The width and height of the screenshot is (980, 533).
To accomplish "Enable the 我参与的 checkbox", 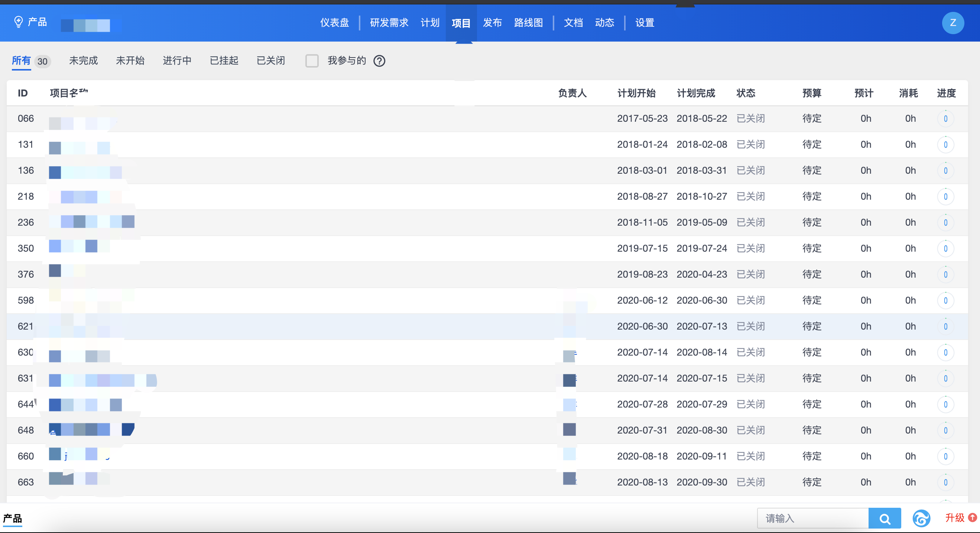I will coord(312,61).
